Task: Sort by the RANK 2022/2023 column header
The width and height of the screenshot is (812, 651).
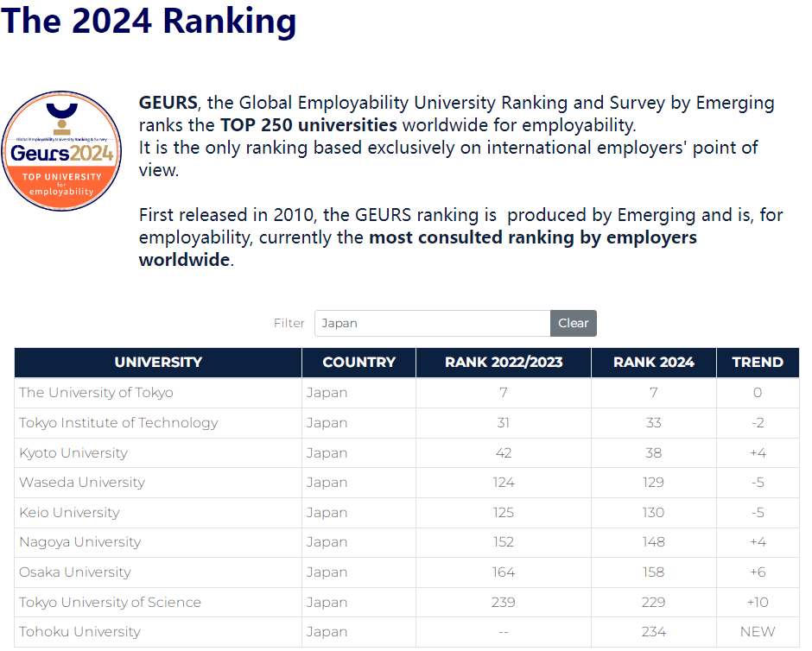Action: pyautogui.click(x=504, y=363)
